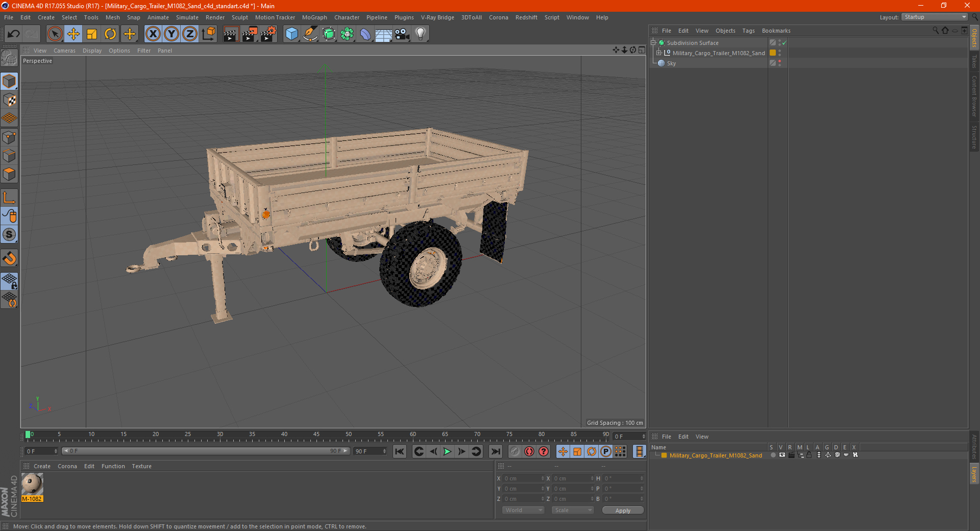The height and width of the screenshot is (531, 980).
Task: Add a Light object
Action: (x=420, y=34)
